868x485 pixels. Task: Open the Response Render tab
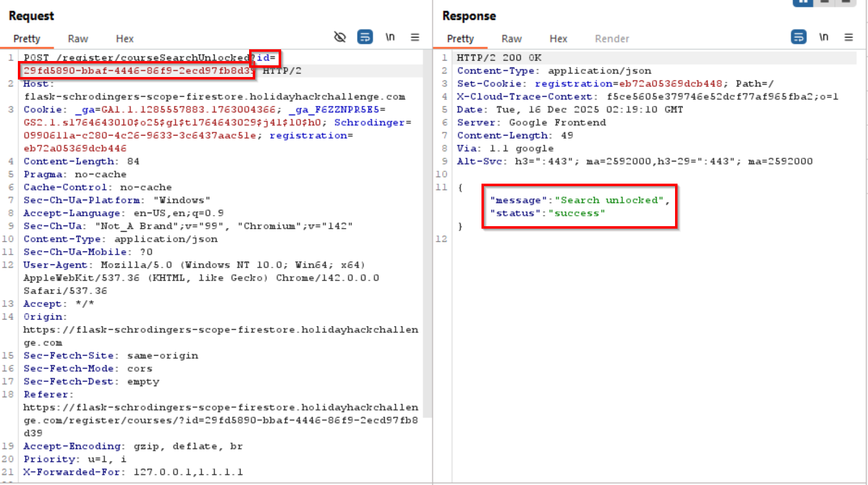point(612,39)
